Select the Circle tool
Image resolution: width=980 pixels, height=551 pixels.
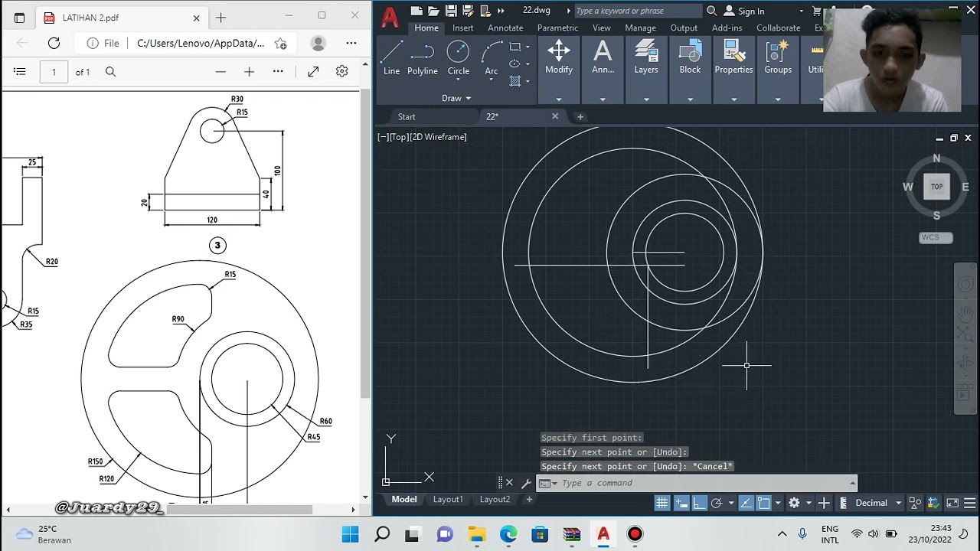[x=458, y=58]
